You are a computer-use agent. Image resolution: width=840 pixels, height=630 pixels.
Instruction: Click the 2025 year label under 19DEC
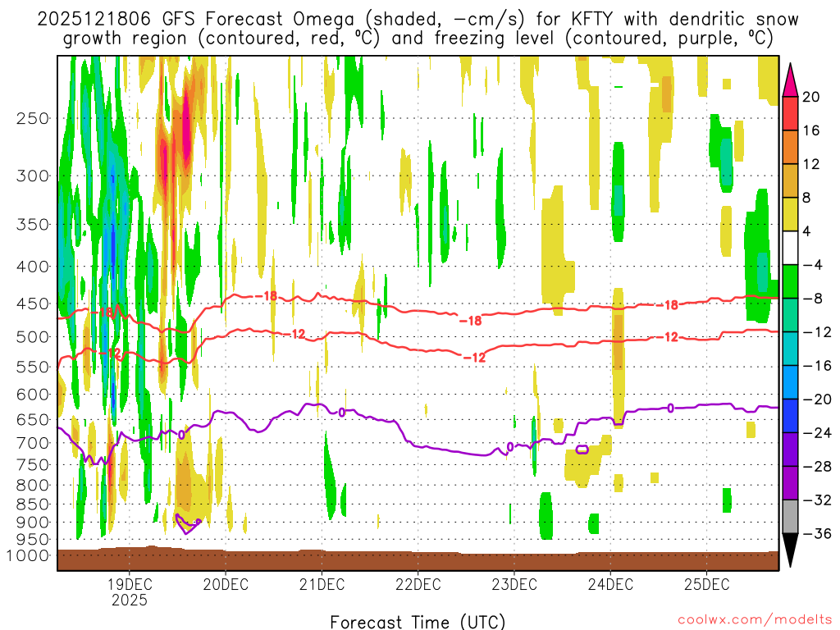point(129,600)
